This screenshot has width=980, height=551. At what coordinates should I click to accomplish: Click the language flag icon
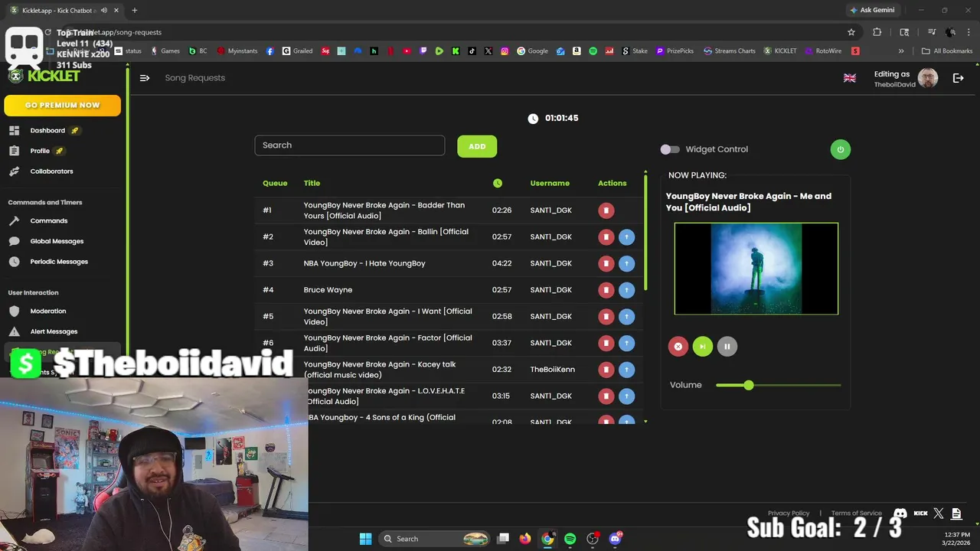point(850,78)
